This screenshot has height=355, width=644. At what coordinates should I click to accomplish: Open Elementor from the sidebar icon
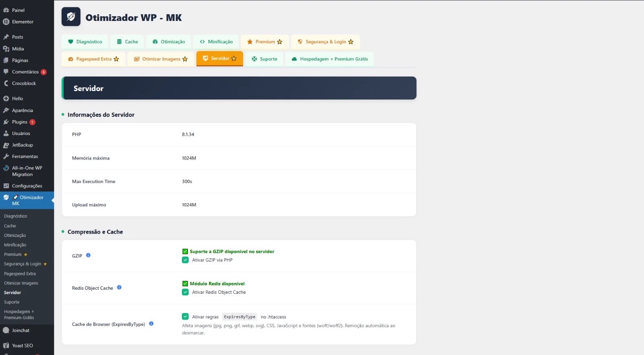tap(6, 22)
